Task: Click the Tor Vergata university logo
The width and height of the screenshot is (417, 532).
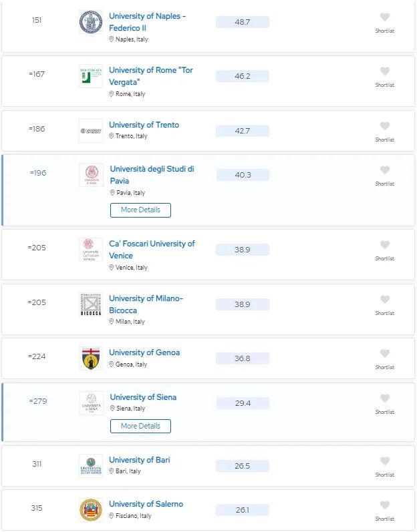Action: (x=91, y=77)
